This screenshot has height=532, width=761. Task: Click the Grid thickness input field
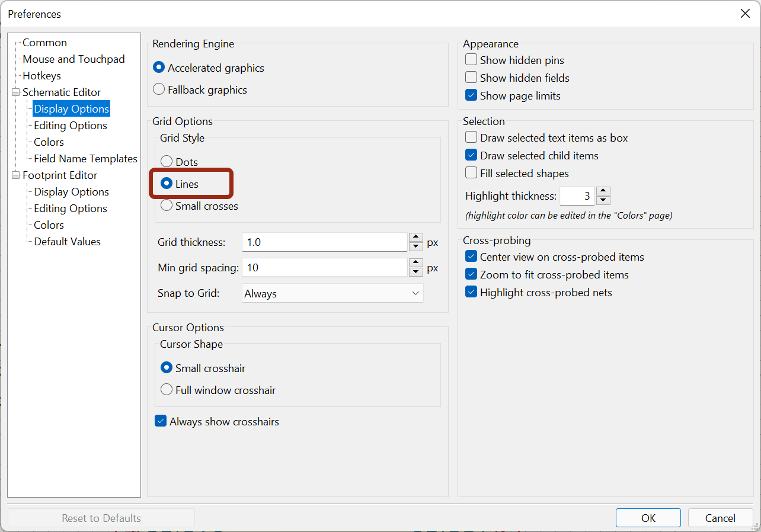coord(324,242)
